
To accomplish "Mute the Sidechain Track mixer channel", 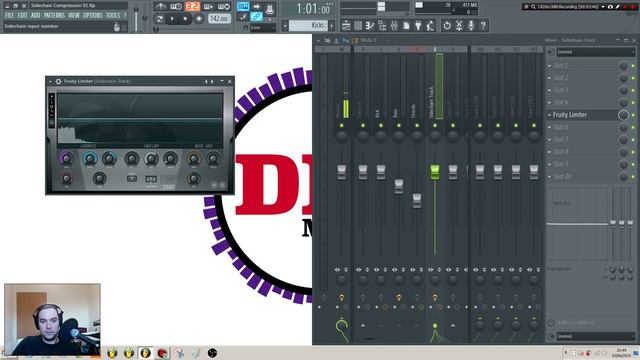I will click(435, 126).
